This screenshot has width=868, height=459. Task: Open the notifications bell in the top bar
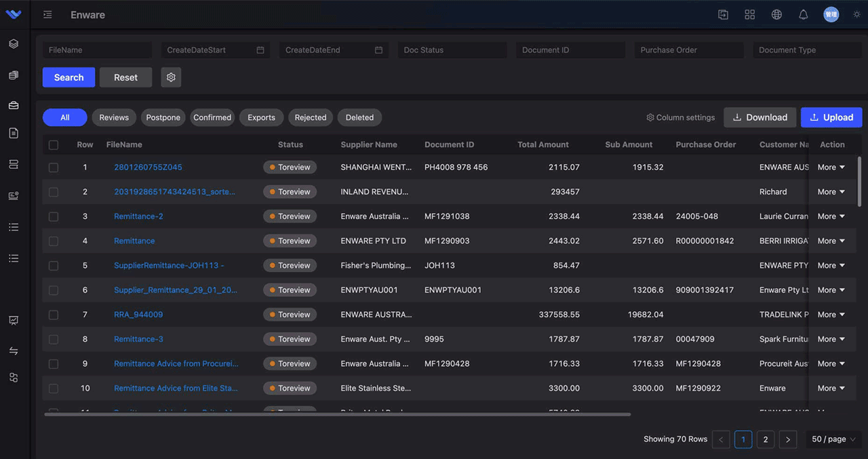804,14
